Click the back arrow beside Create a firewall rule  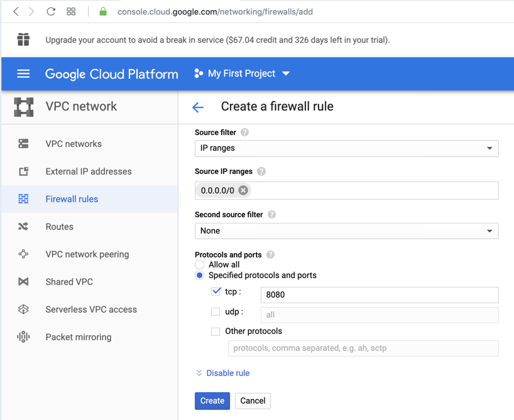(198, 107)
